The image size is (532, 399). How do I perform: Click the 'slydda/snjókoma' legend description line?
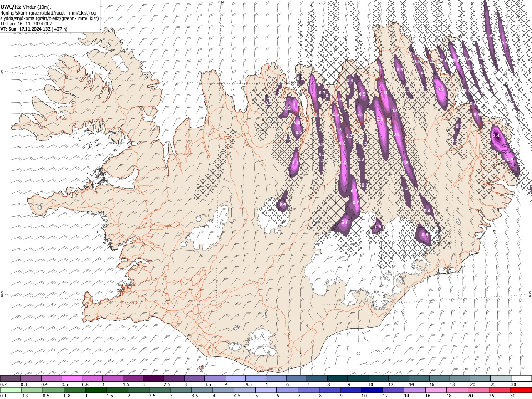click(x=49, y=18)
